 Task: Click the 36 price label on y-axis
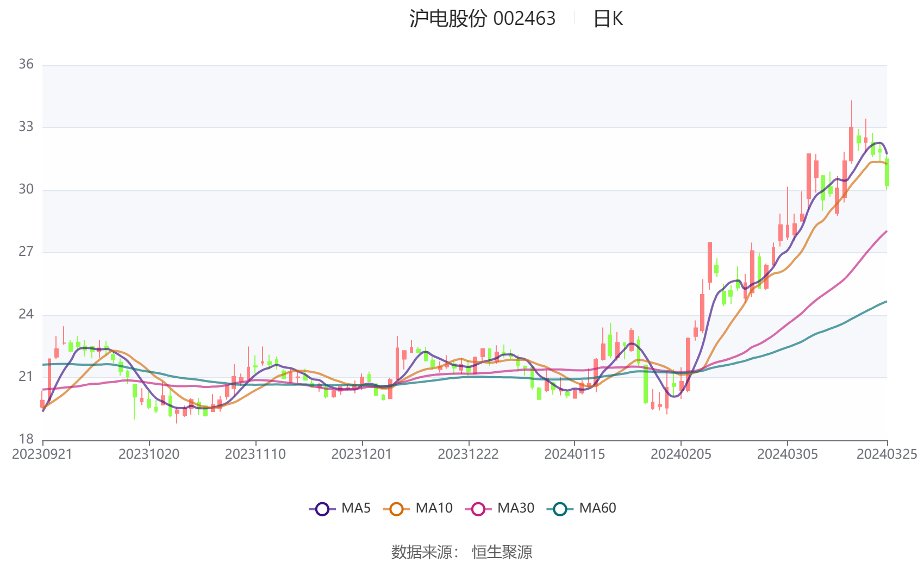pyautogui.click(x=26, y=65)
